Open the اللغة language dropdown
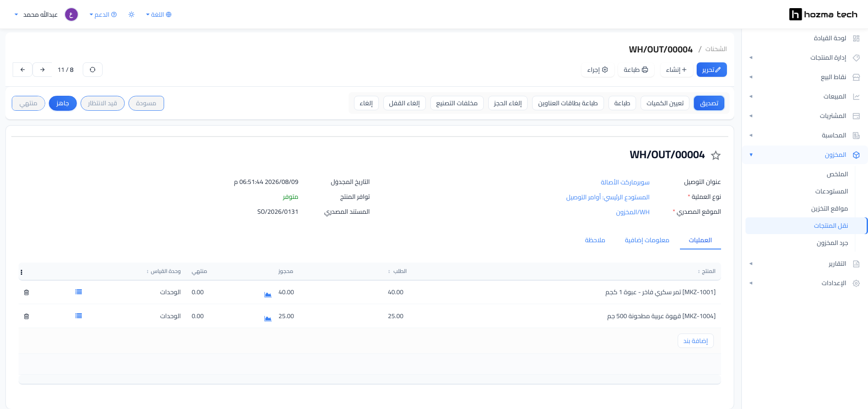 tap(159, 14)
